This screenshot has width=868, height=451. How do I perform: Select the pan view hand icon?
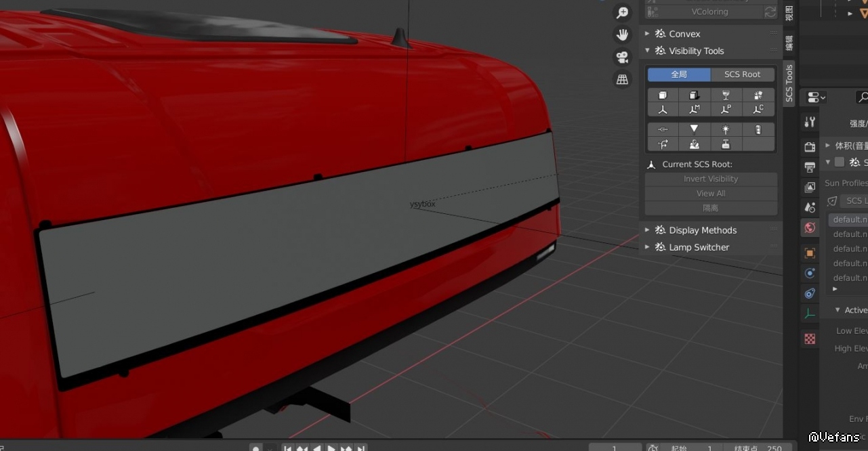pyautogui.click(x=622, y=35)
